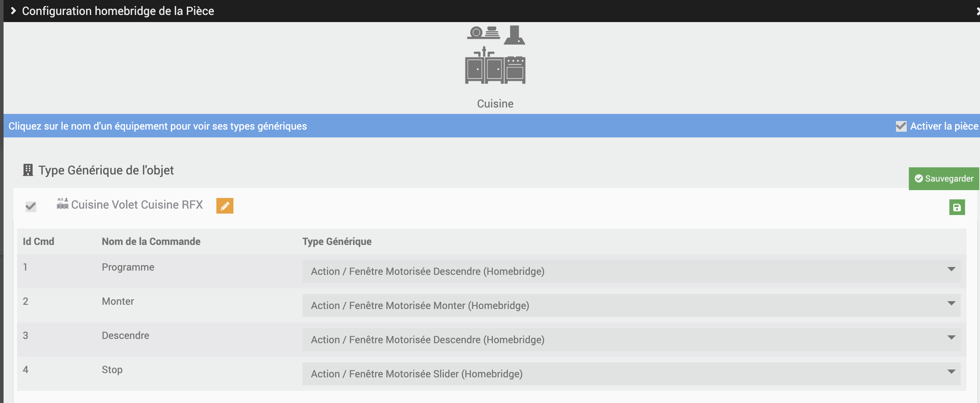The image size is (980, 403).
Task: Click the chevron arrow in the title bar
Action: pos(13,11)
